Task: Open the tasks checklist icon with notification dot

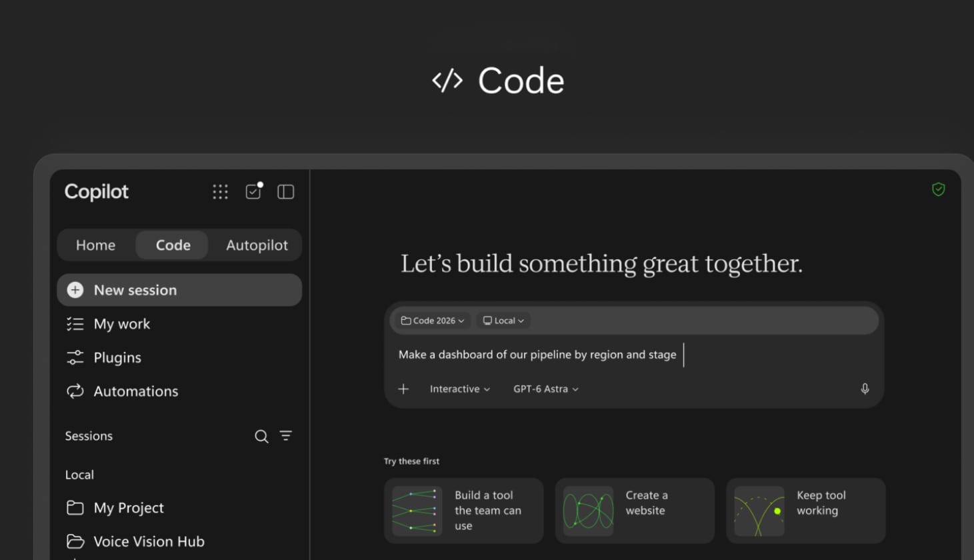Action: (254, 191)
